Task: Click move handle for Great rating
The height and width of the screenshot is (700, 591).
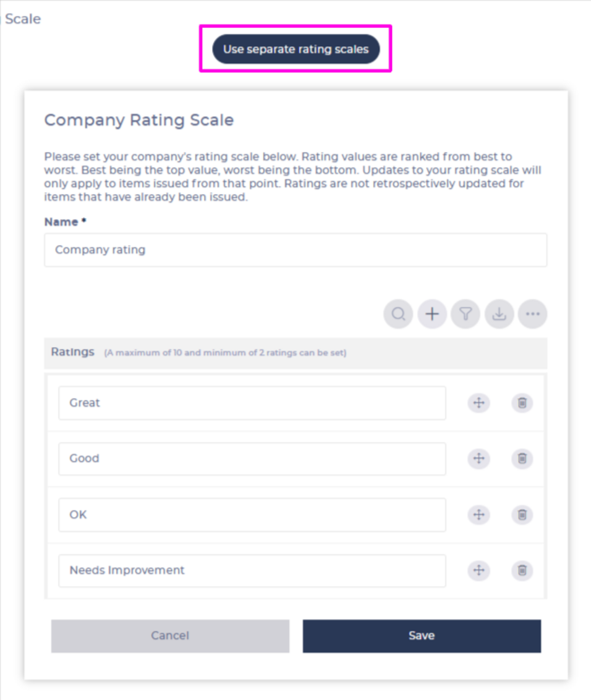Action: point(478,403)
